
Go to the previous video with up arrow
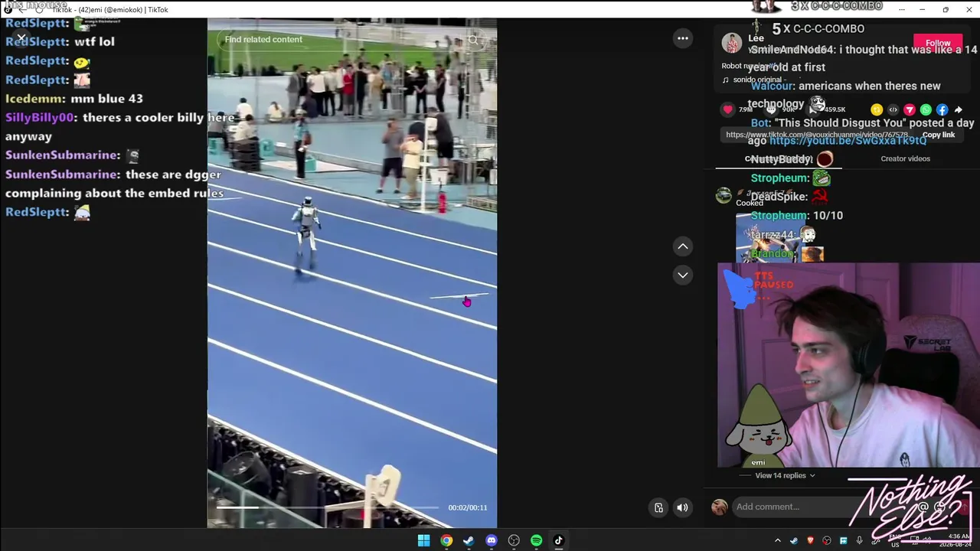682,246
